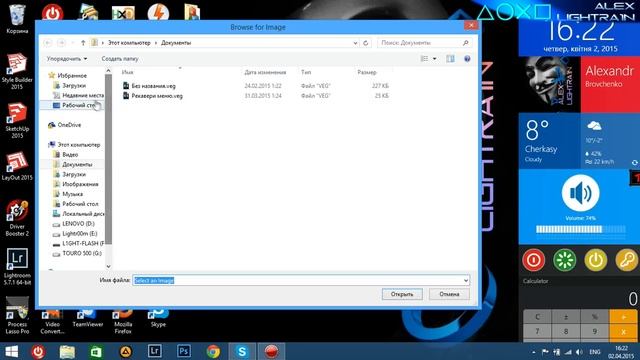Click ENG language indicator in tray
This screenshot has height=360, width=640.
(x=595, y=352)
